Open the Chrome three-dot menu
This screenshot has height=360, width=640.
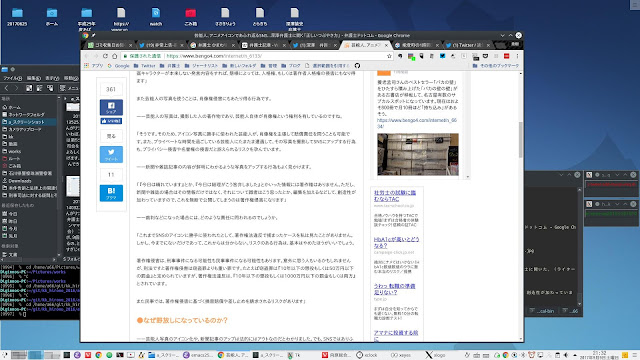(517, 56)
